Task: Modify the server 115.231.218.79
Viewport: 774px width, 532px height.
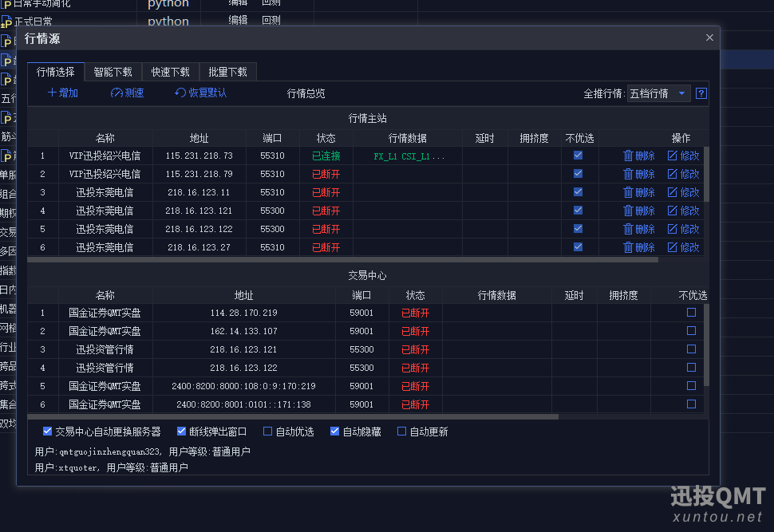Action: tap(683, 174)
